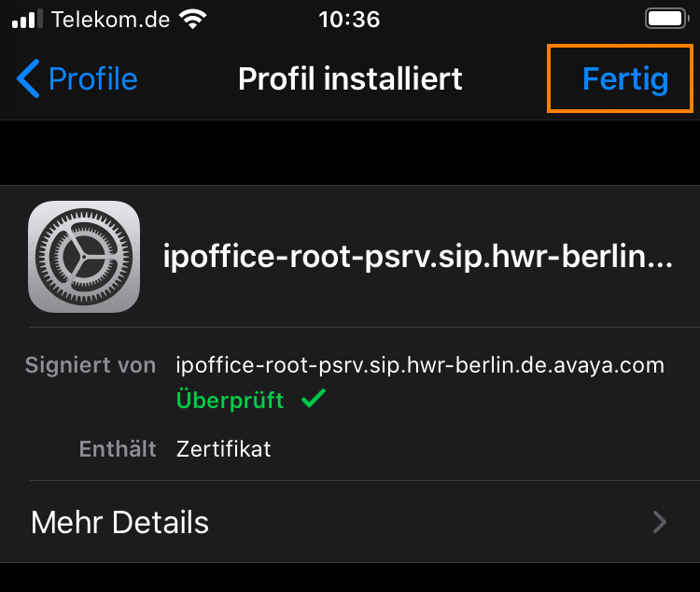Tap the chevron beside Mehr Details
700x592 pixels.
(659, 522)
